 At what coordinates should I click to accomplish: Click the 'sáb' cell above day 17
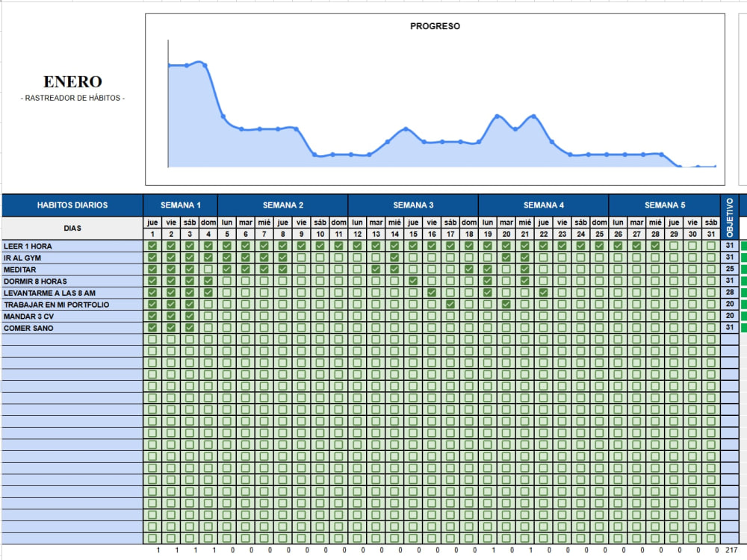[450, 223]
